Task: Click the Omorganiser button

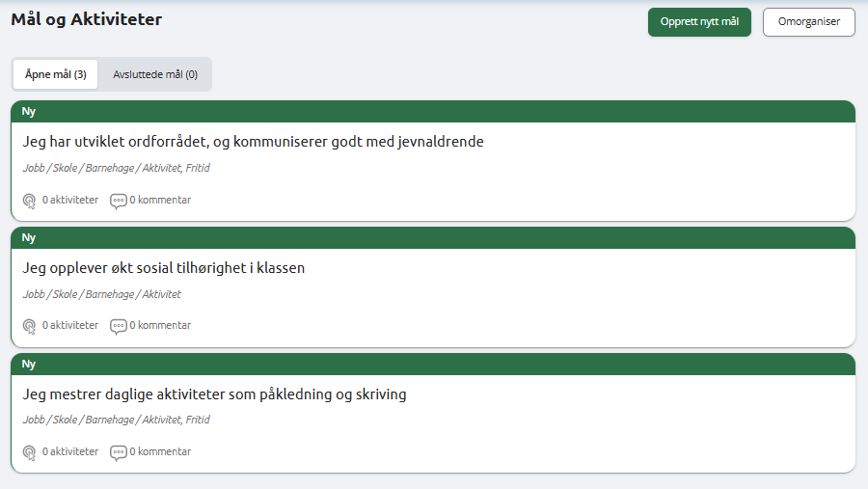Action: pyautogui.click(x=809, y=22)
